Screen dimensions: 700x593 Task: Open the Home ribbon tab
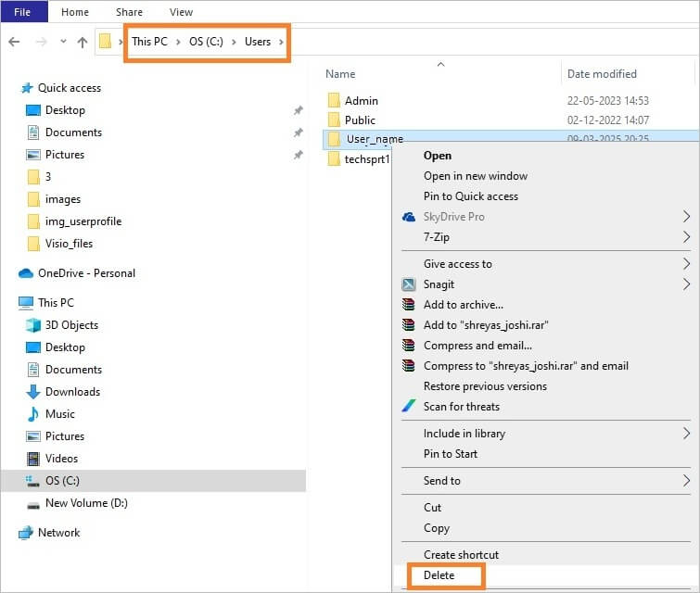click(x=75, y=12)
